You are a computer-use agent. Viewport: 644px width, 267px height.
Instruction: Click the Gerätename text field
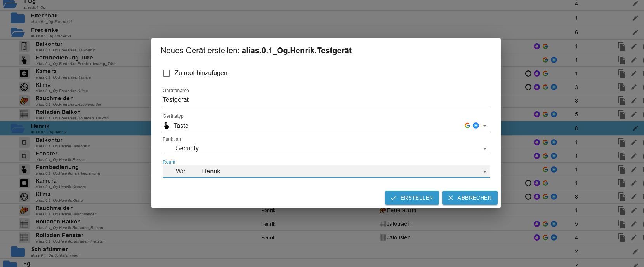point(325,100)
